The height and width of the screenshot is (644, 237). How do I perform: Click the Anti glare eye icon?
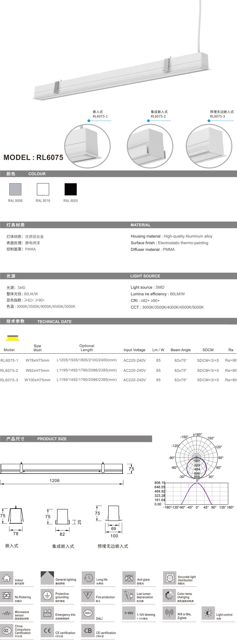[129, 578]
